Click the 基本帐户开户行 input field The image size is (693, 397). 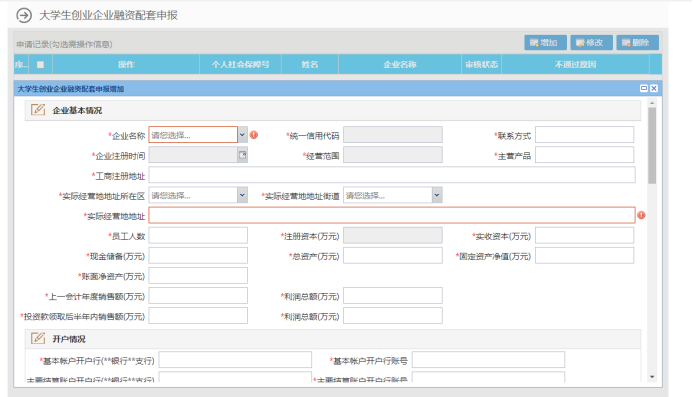pos(235,360)
